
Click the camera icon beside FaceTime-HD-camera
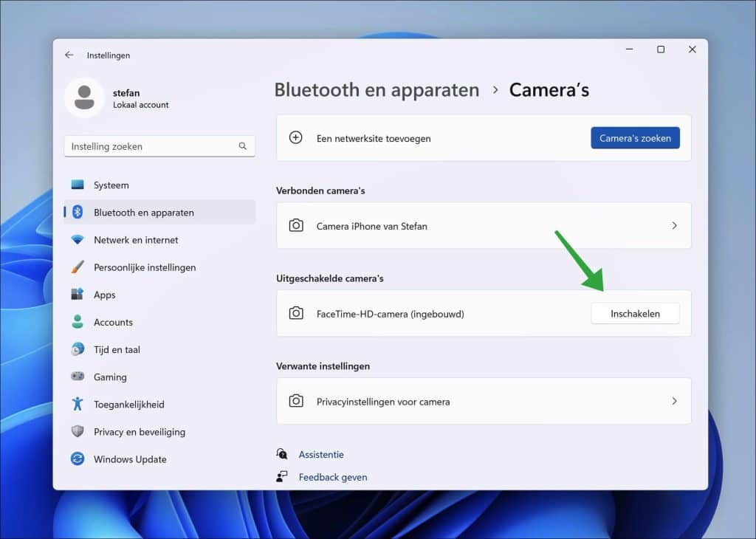[x=296, y=313]
